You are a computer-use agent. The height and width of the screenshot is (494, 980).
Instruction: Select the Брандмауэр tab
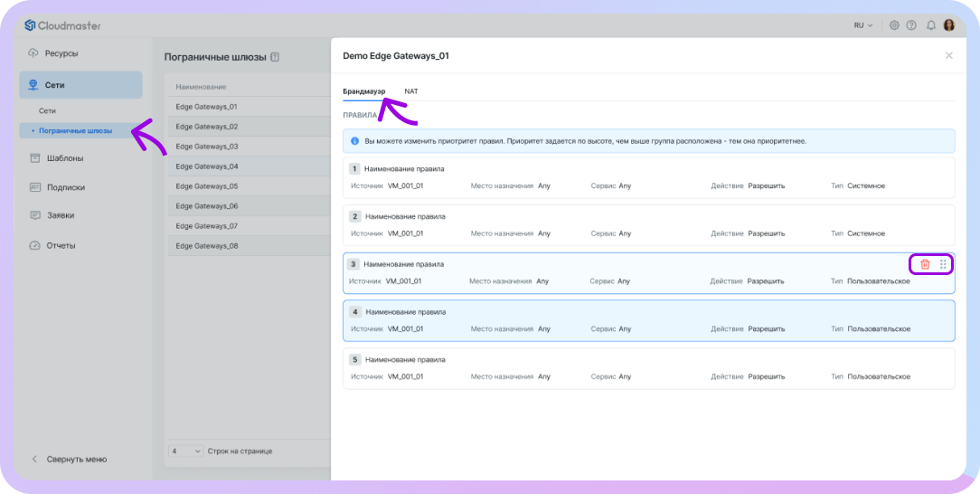pyautogui.click(x=363, y=91)
